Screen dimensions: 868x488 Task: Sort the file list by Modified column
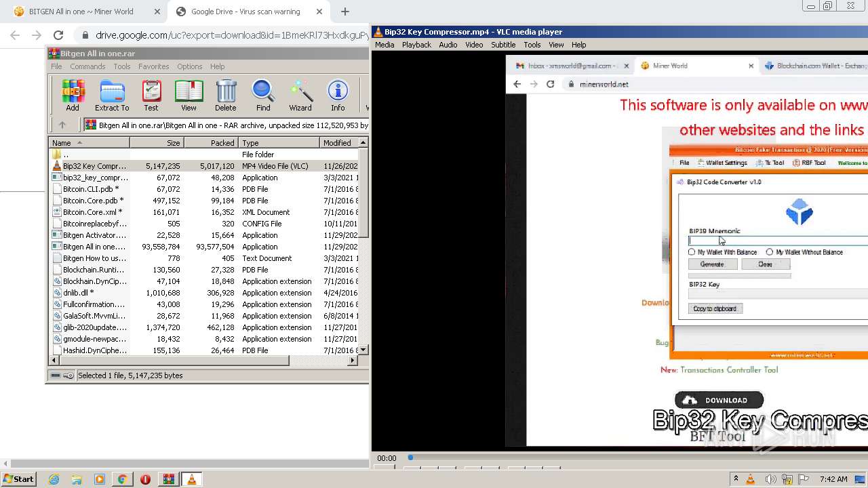(x=338, y=143)
